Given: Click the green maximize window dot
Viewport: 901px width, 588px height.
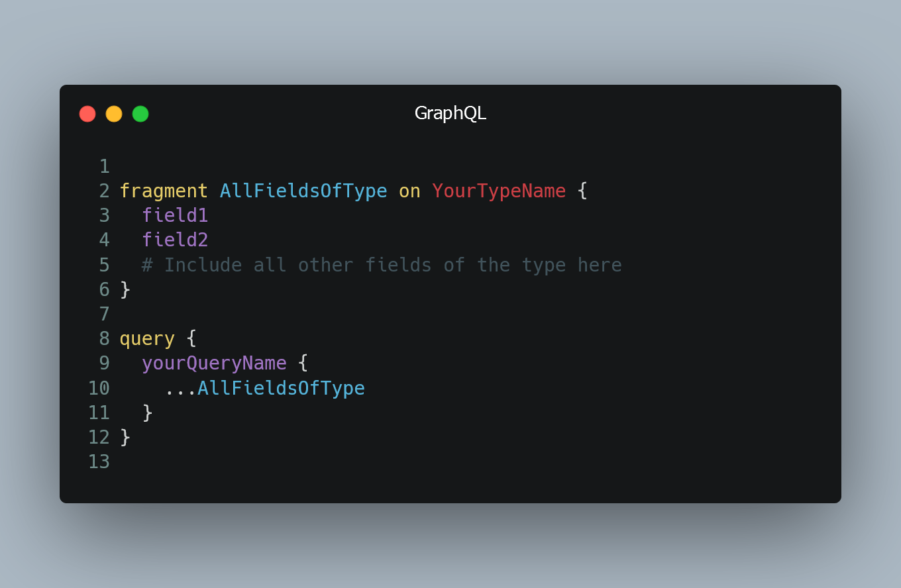Looking at the screenshot, I should 140,114.
